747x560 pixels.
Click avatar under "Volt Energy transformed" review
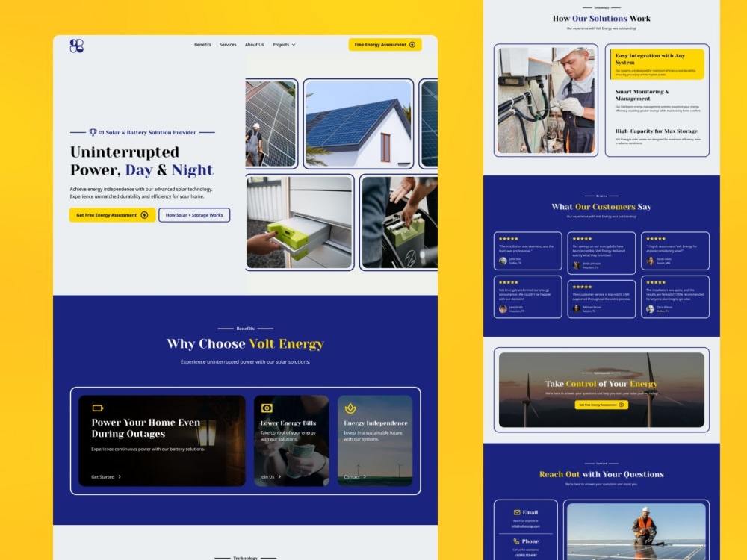(x=503, y=309)
